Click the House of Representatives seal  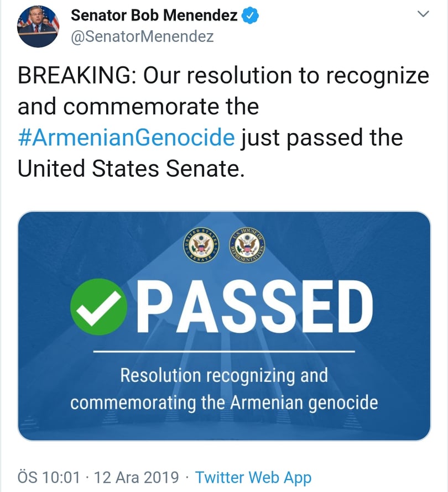247,244
